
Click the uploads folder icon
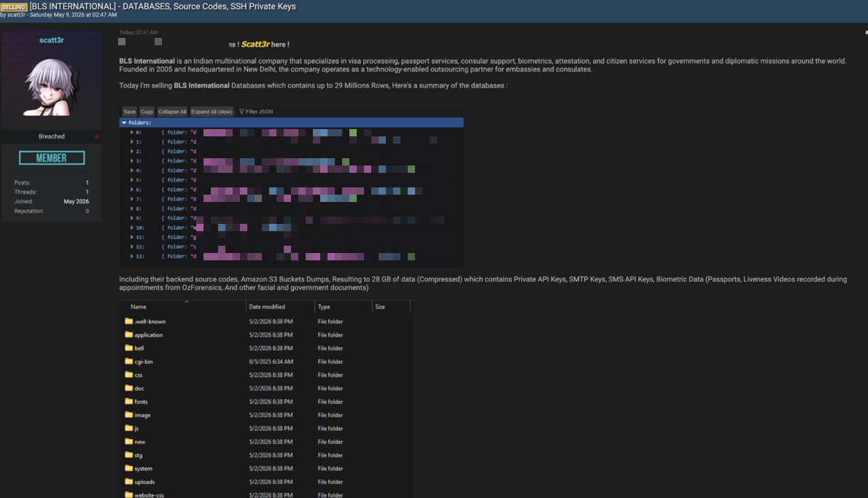[129, 481]
